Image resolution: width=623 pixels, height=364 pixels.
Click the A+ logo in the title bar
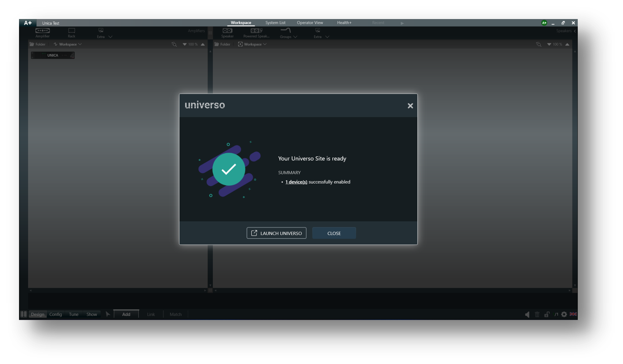click(x=28, y=23)
